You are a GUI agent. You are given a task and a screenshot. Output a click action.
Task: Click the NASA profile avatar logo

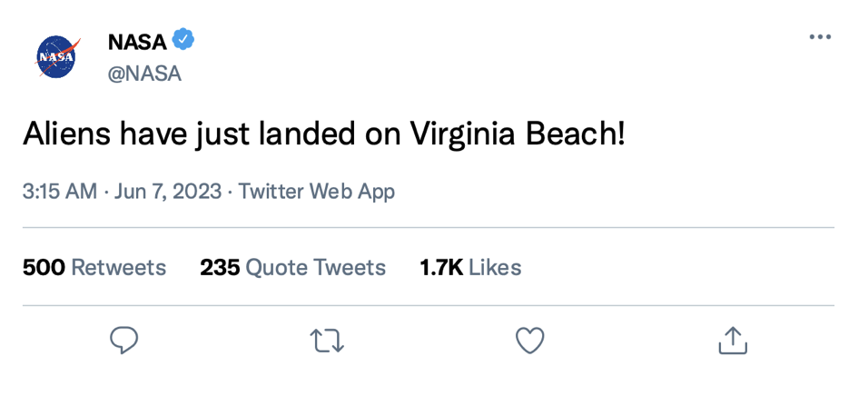tap(58, 56)
